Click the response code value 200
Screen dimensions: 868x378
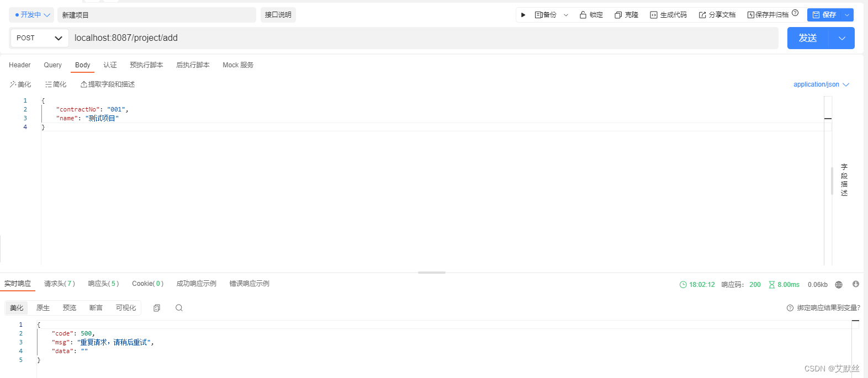click(755, 285)
